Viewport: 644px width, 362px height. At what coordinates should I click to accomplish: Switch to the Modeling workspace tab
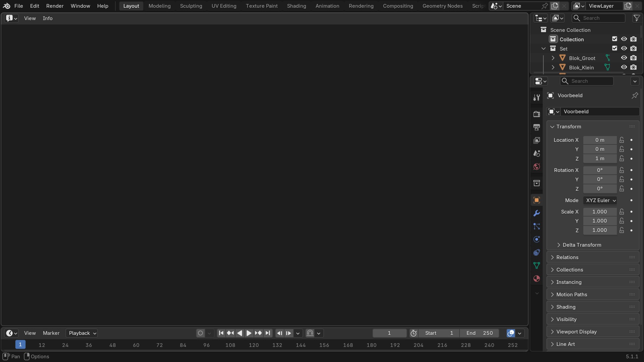pos(160,6)
